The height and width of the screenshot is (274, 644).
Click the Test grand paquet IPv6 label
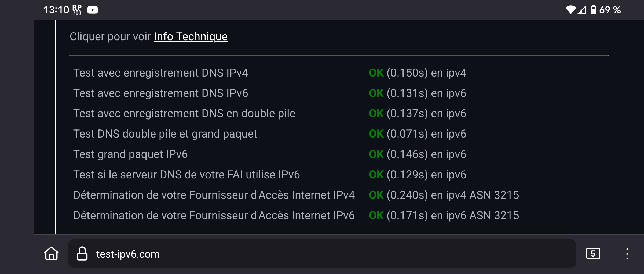coord(130,154)
